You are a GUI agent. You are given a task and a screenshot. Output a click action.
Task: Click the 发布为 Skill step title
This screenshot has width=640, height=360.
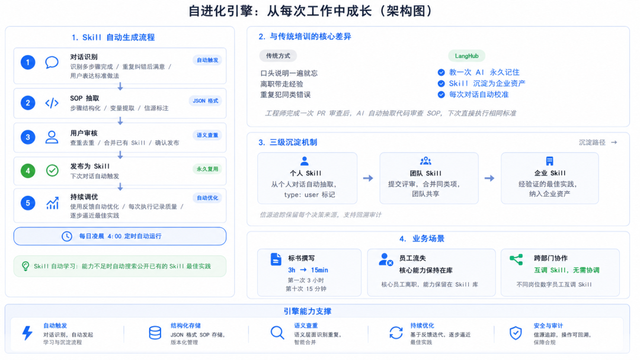coord(90,166)
